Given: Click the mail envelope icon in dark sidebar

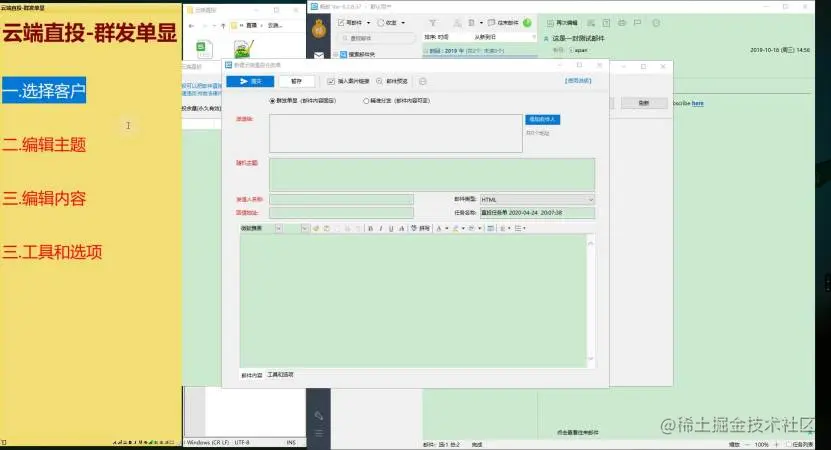Looking at the screenshot, I should click(319, 55).
